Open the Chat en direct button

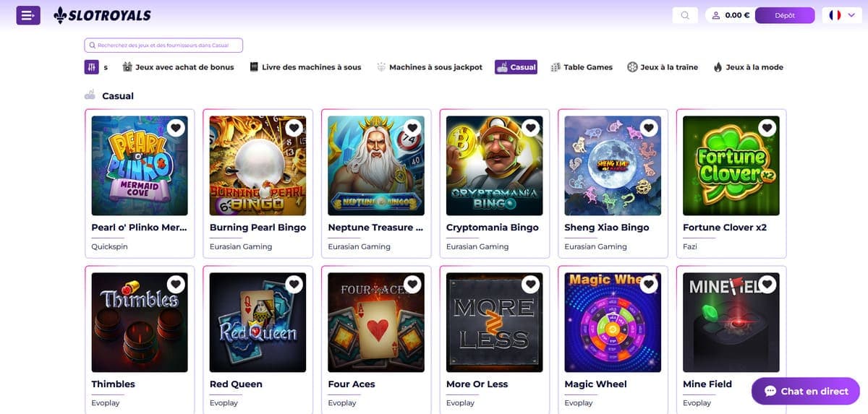coord(806,391)
